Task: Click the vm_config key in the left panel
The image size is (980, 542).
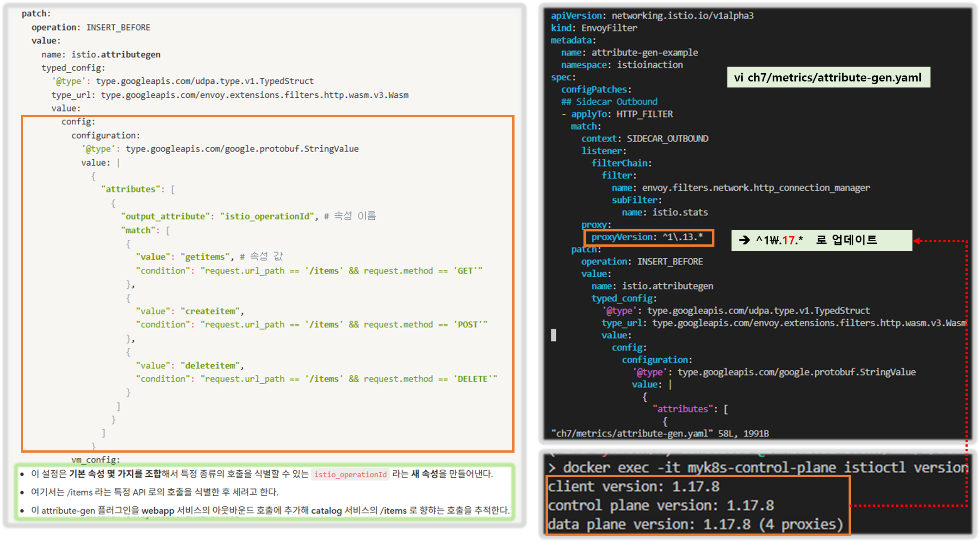Action: pyautogui.click(x=95, y=460)
